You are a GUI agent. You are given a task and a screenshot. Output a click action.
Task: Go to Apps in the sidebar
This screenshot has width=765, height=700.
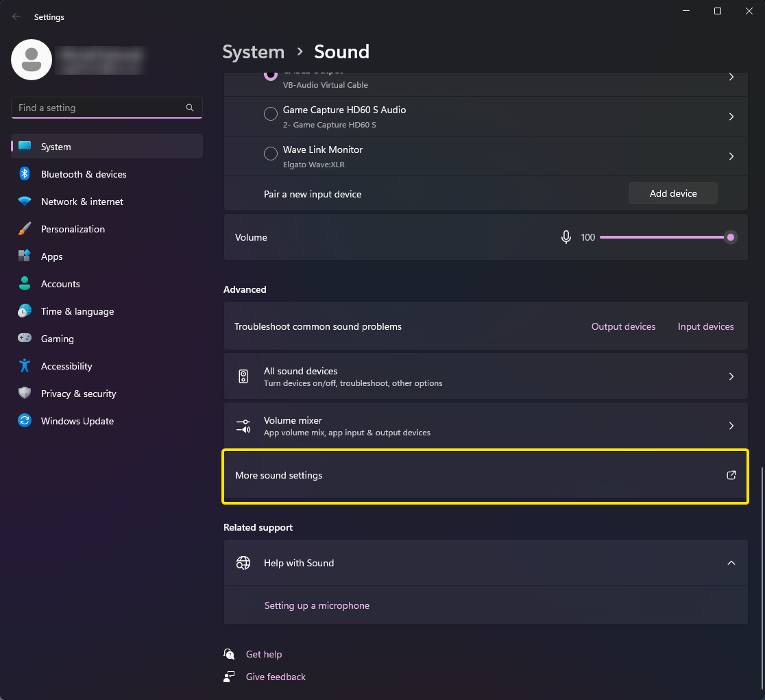coord(25,256)
